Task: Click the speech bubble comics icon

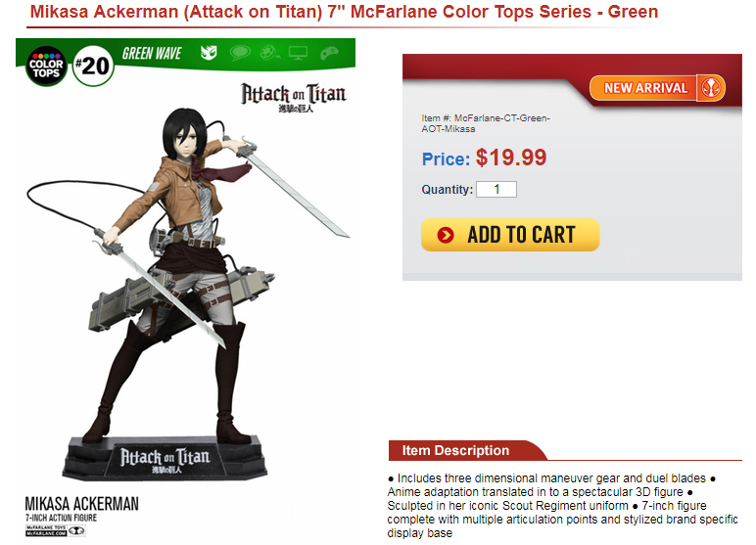Action: [240, 53]
